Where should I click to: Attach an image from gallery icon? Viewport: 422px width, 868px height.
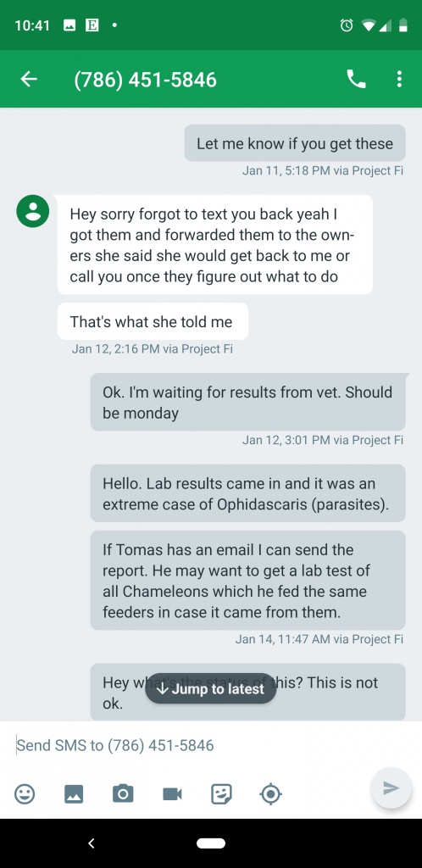74,793
